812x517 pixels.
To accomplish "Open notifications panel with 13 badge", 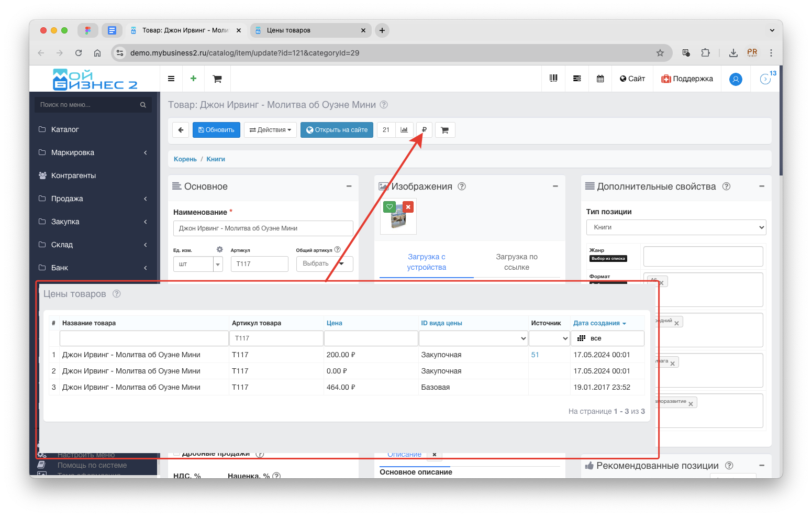I will click(x=766, y=79).
